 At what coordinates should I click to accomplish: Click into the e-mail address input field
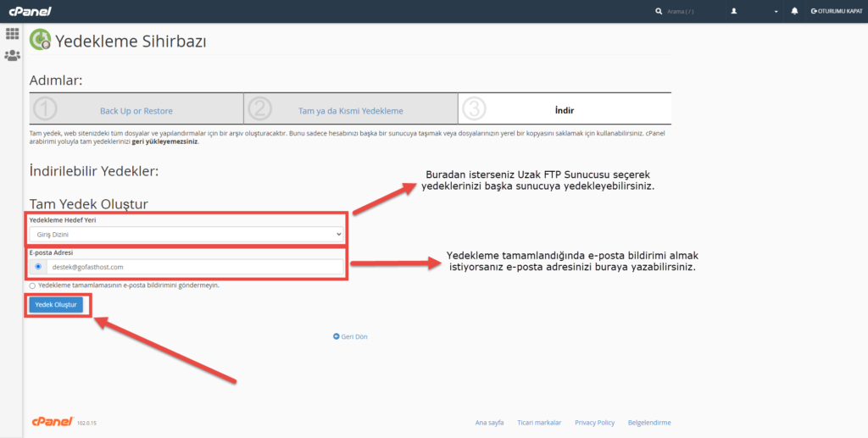[195, 267]
